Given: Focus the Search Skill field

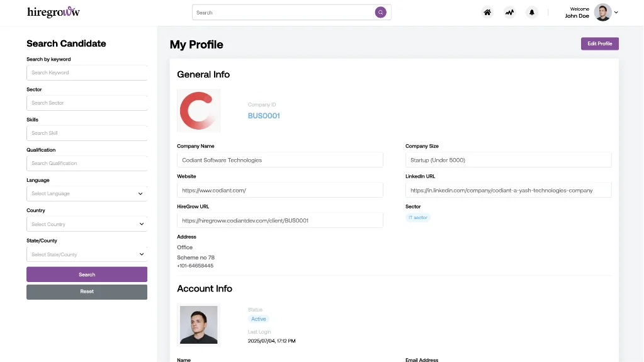Looking at the screenshot, I should click(x=86, y=133).
